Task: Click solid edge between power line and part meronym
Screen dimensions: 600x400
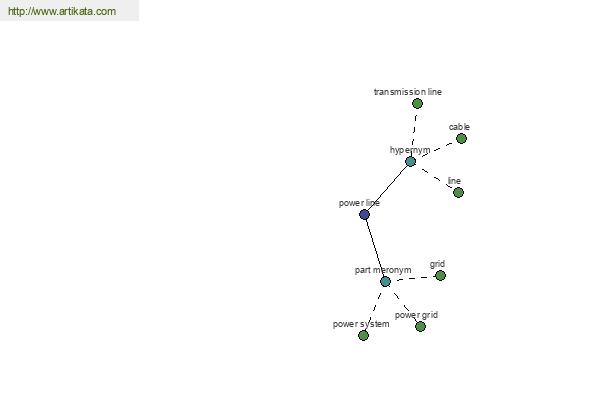Action: [375, 248]
